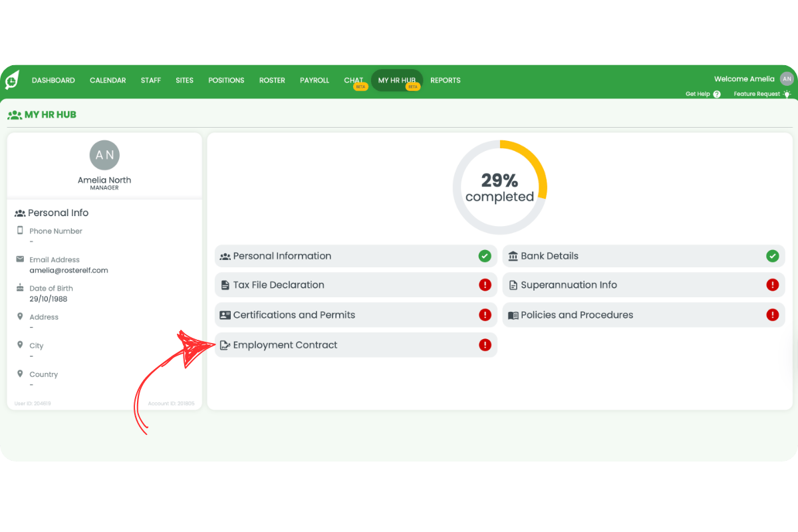Open the Reports menu item
798x532 pixels.
click(446, 80)
